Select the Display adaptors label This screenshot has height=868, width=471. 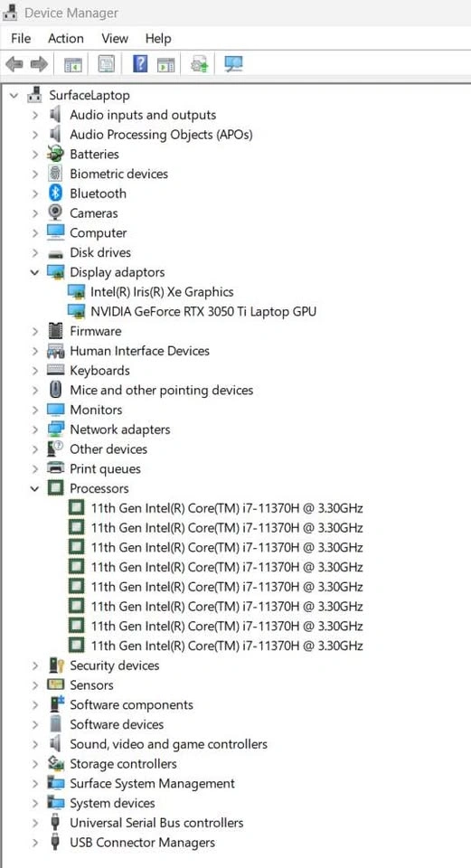118,272
